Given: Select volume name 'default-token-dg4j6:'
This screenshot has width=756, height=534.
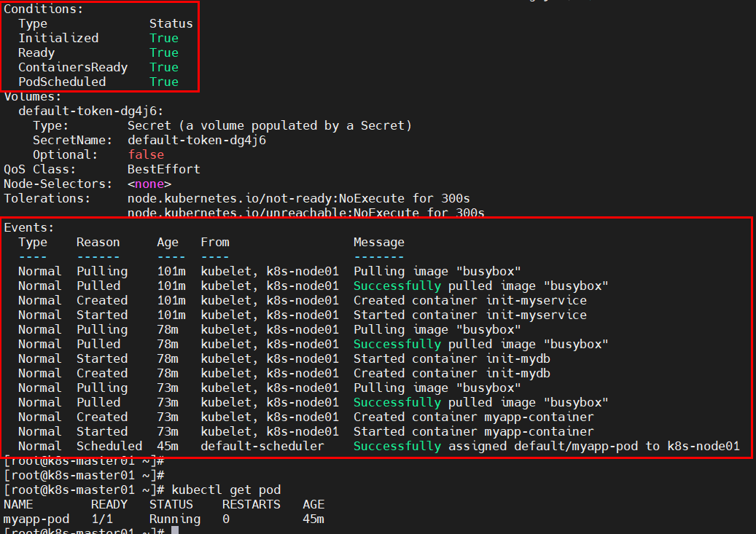Looking at the screenshot, I should [x=91, y=111].
